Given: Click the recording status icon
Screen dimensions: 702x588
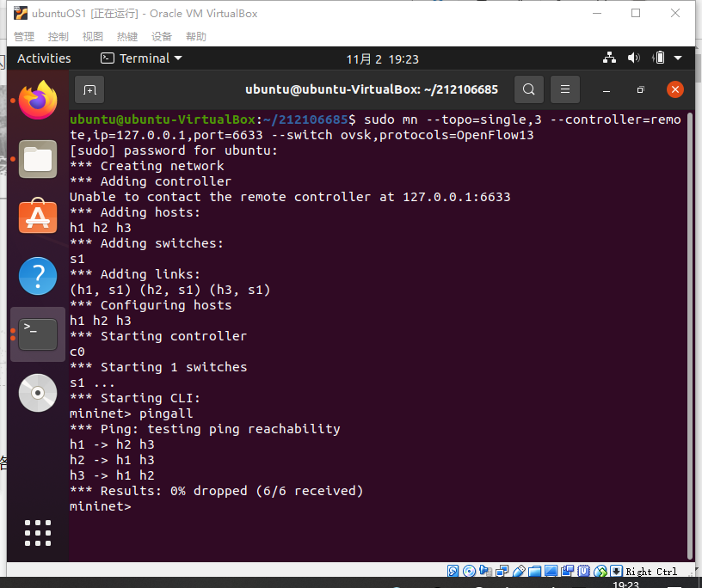Looking at the screenshot, I should (x=568, y=571).
